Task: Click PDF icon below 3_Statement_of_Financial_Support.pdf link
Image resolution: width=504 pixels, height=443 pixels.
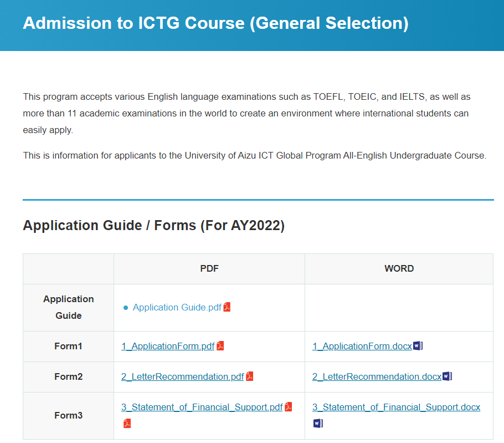Action: [x=127, y=424]
